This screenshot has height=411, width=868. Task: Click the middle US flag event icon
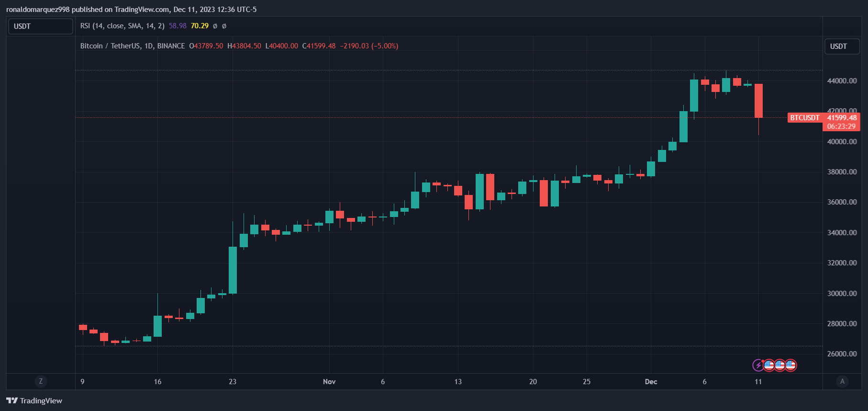[x=780, y=365]
